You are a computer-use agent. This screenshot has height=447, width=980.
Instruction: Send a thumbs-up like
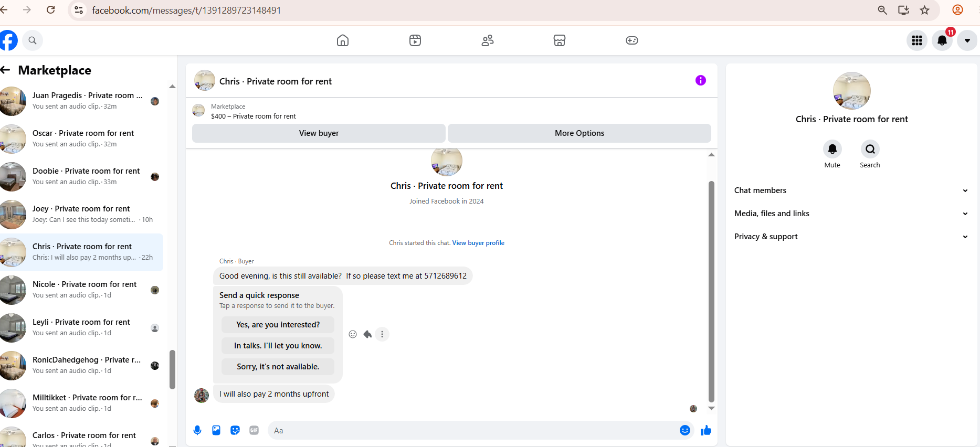[706, 430]
